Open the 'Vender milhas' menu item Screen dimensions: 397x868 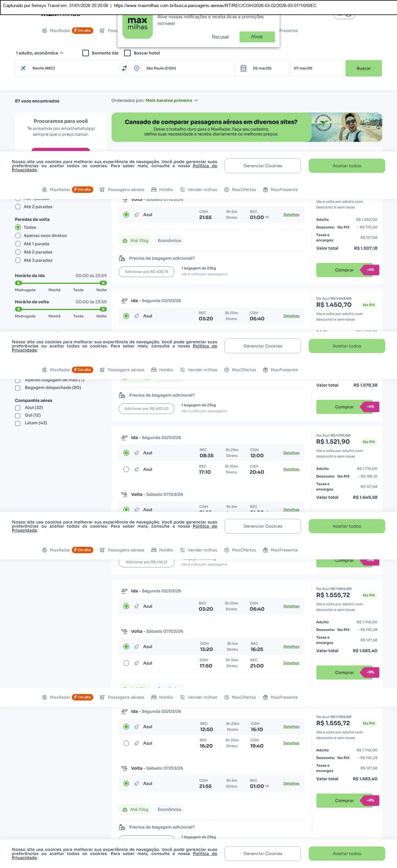point(202,190)
